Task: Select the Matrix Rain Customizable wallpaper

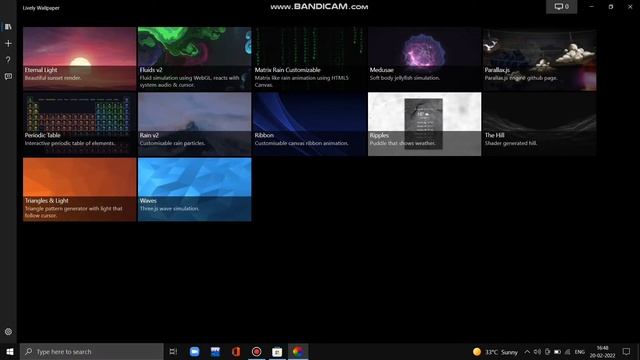Action: [x=310, y=59]
